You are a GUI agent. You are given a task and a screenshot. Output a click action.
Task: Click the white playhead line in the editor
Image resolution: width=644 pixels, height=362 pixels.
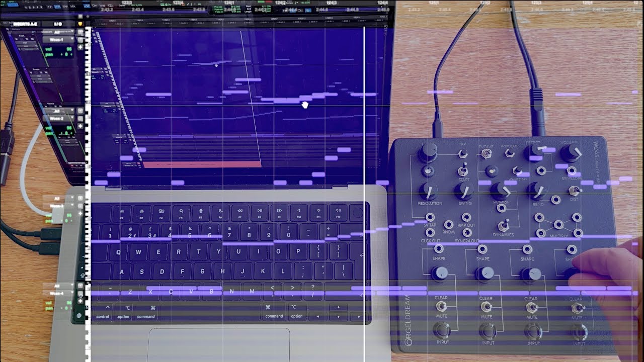[x=364, y=194]
